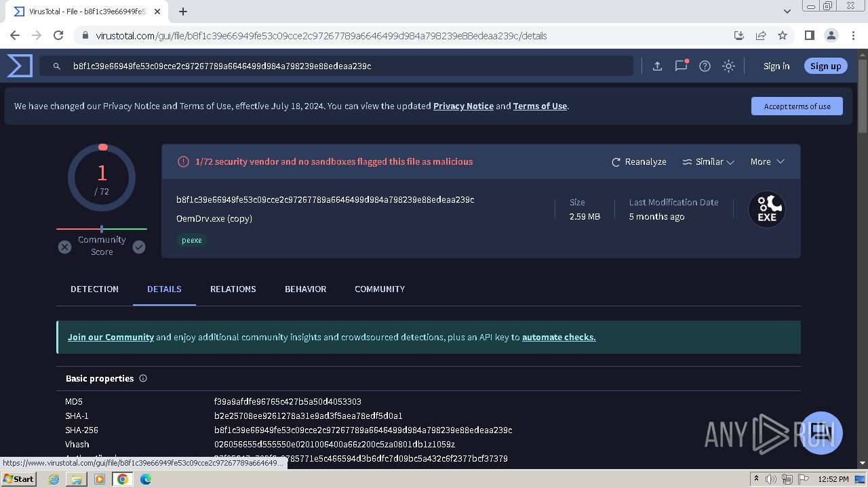This screenshot has width=868, height=488.
Task: Click the upload file icon
Action: point(657,66)
